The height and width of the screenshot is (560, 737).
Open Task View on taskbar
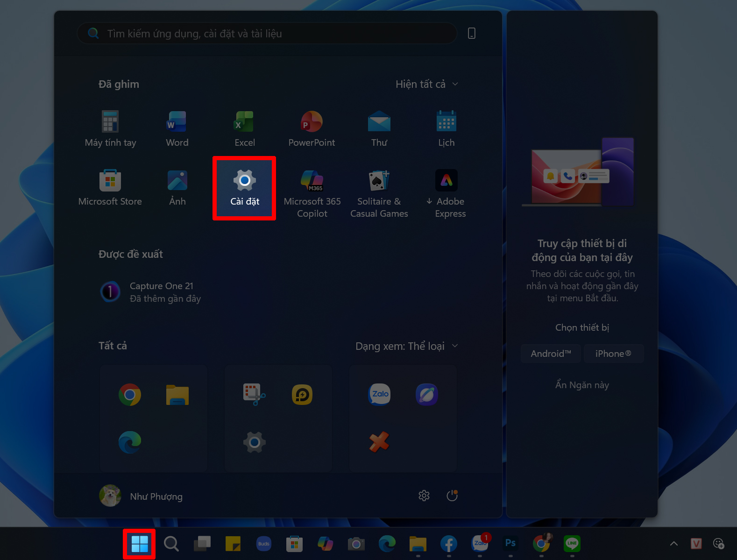pos(202,544)
